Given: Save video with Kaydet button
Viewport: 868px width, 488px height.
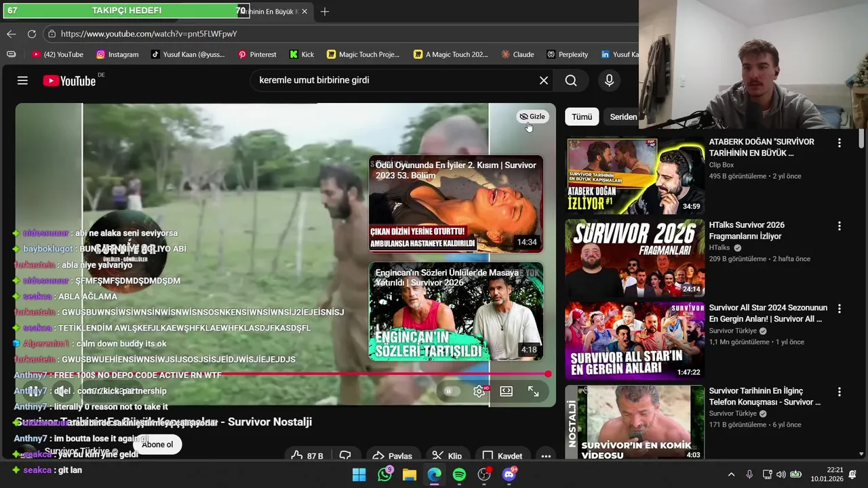Looking at the screenshot, I should [502, 455].
